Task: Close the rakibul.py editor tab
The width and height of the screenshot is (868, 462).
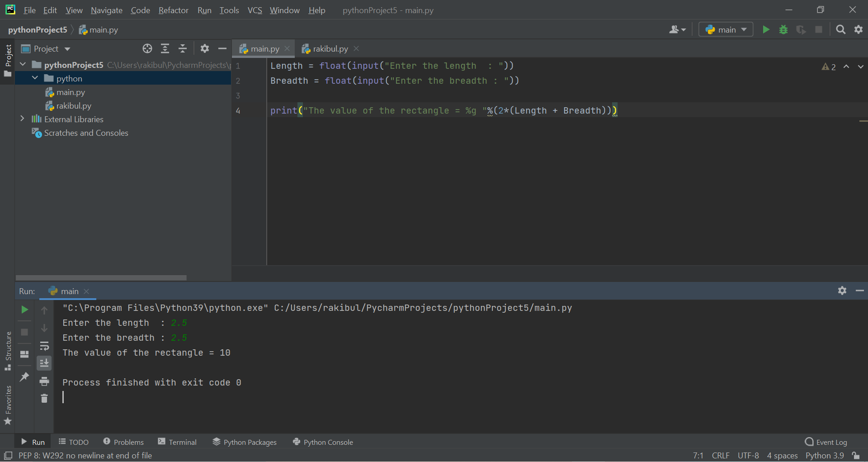Action: [x=356, y=49]
